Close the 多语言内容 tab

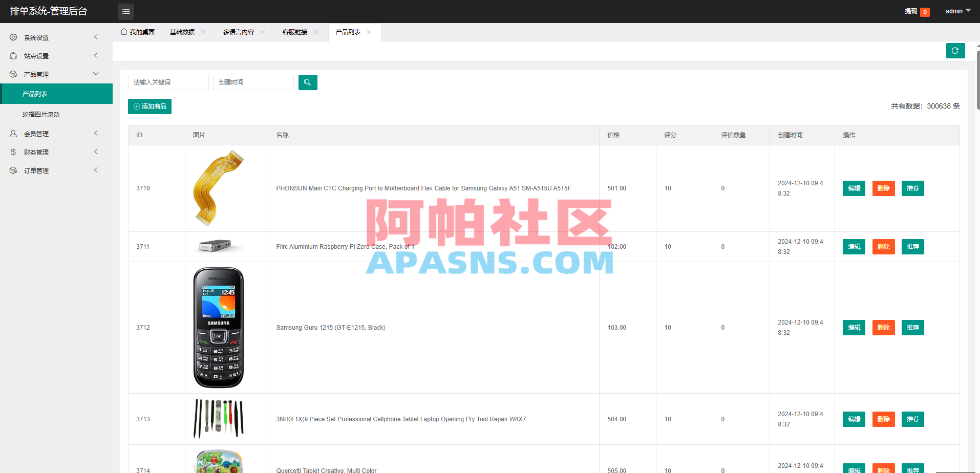[263, 32]
